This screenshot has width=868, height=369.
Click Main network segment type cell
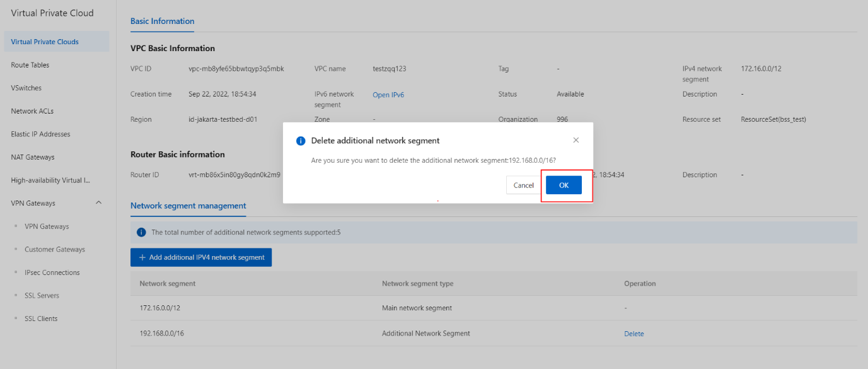(x=417, y=308)
